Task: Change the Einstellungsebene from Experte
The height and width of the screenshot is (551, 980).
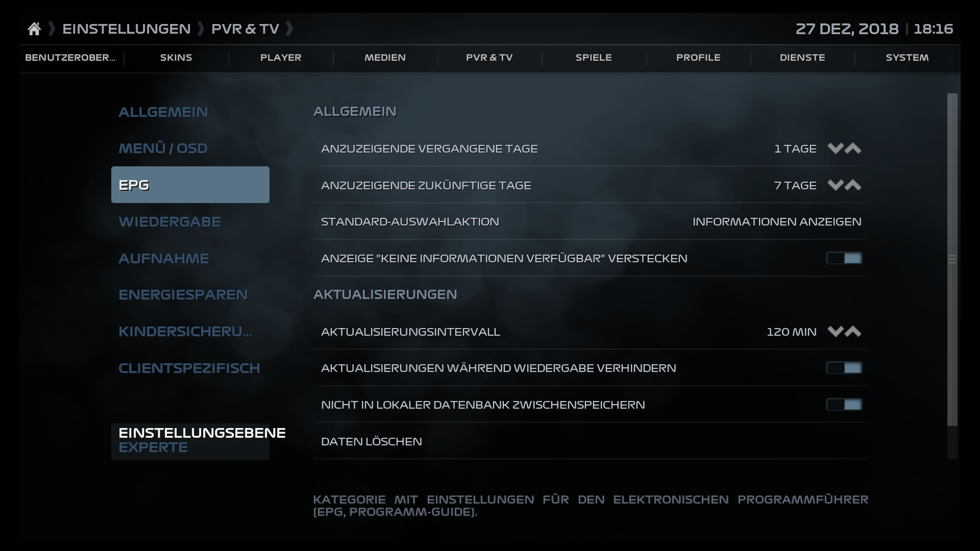Action: (x=190, y=440)
